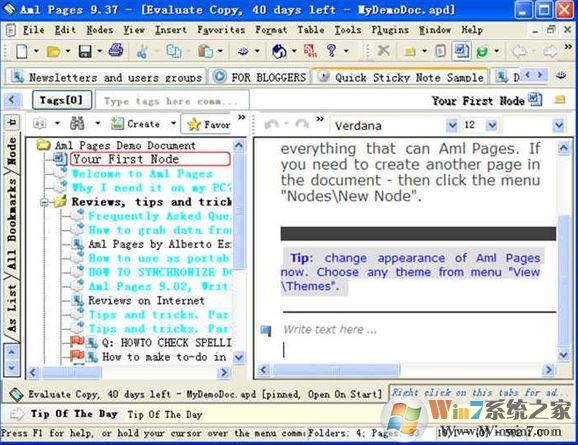Select the Your First Node tree item
Screen dimensions: 578x445
point(150,159)
